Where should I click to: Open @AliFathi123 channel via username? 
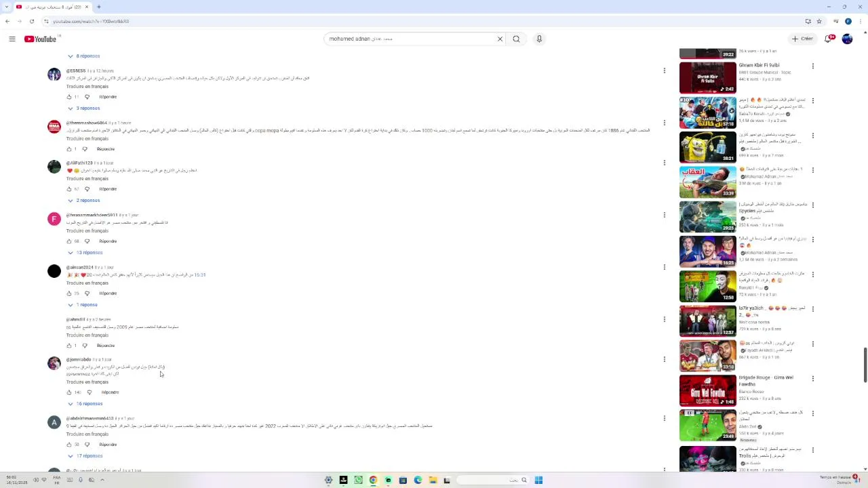tap(79, 163)
